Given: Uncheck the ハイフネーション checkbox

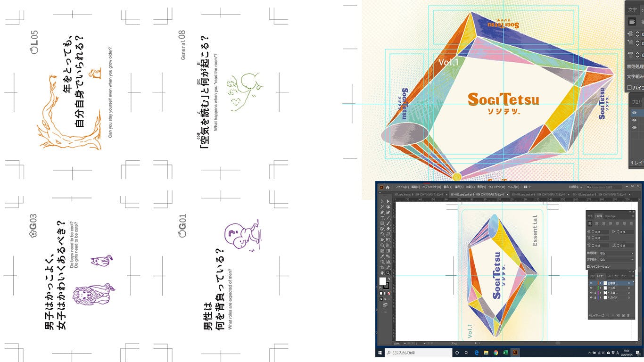Looking at the screenshot, I should [x=589, y=267].
